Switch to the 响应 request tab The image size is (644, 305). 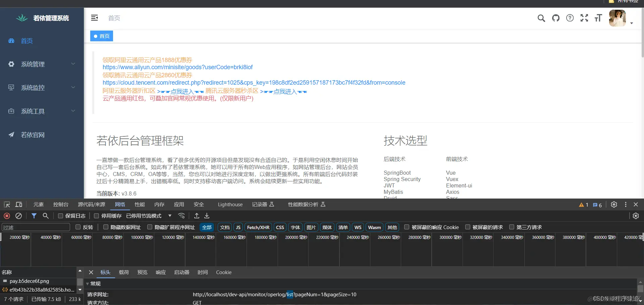tap(161, 272)
